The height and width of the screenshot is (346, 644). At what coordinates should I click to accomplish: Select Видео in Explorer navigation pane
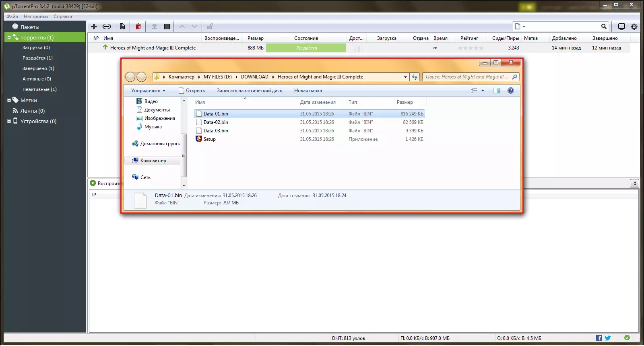tap(151, 101)
